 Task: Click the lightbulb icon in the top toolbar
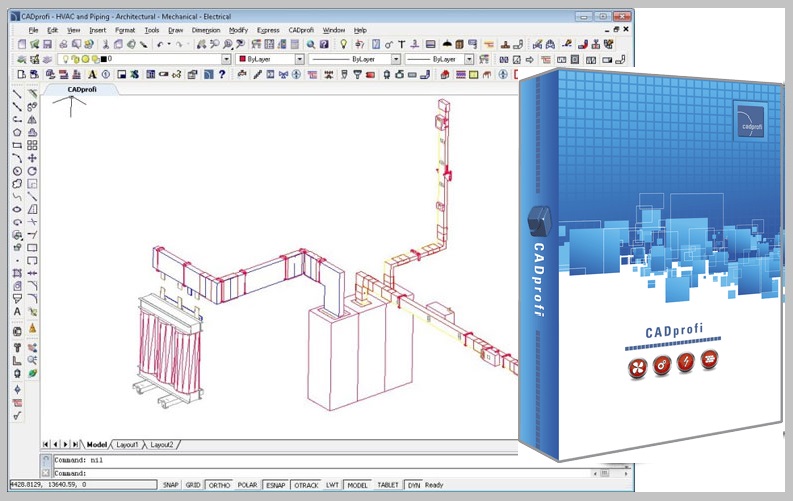pyautogui.click(x=343, y=44)
